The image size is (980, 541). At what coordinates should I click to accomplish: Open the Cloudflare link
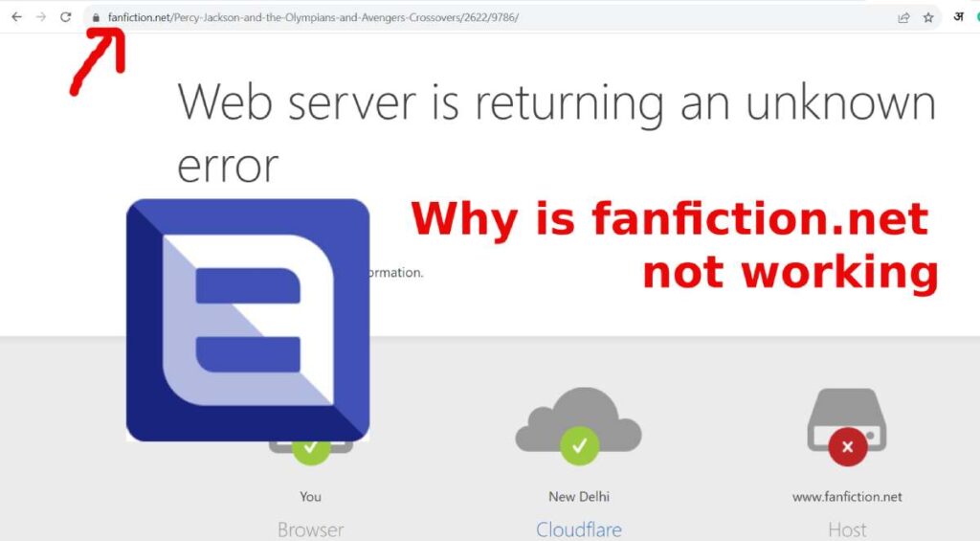(579, 530)
